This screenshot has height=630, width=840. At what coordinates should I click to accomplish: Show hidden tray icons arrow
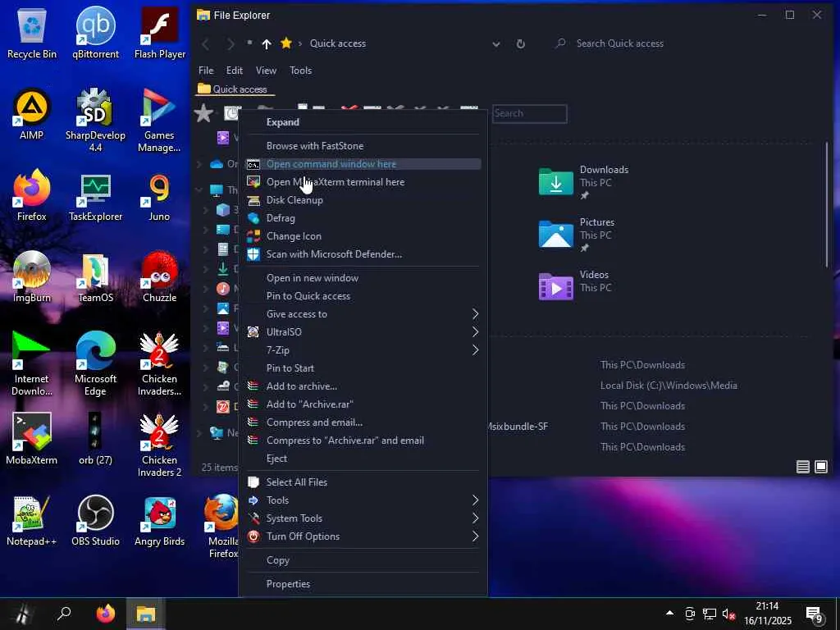[669, 614]
